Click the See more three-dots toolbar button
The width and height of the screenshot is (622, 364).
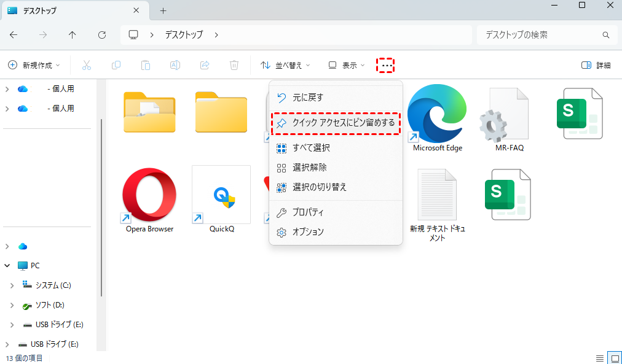click(x=385, y=65)
